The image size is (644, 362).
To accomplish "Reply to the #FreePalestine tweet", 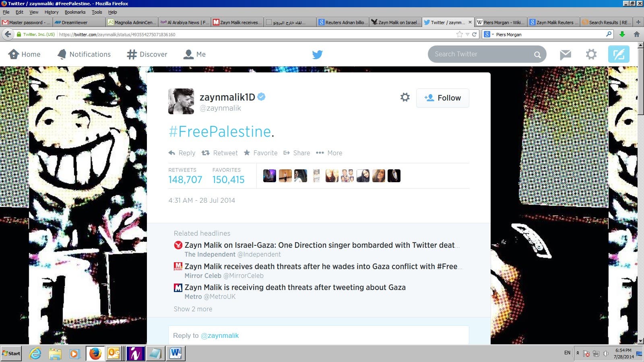I will pyautogui.click(x=182, y=153).
